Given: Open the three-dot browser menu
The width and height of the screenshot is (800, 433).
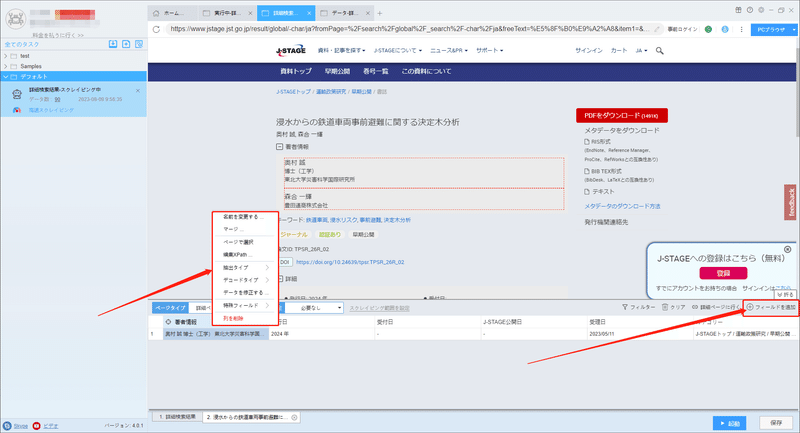Looking at the screenshot, I should (x=741, y=29).
